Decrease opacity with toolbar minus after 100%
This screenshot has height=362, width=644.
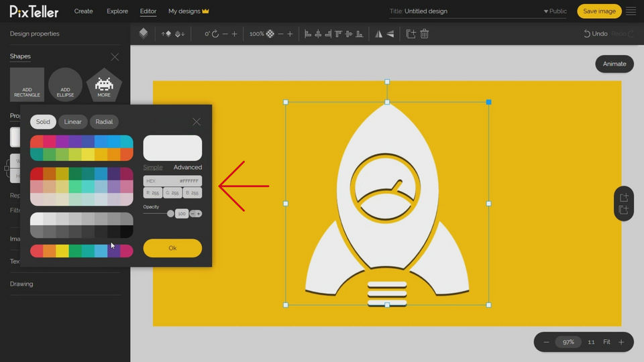[280, 34]
